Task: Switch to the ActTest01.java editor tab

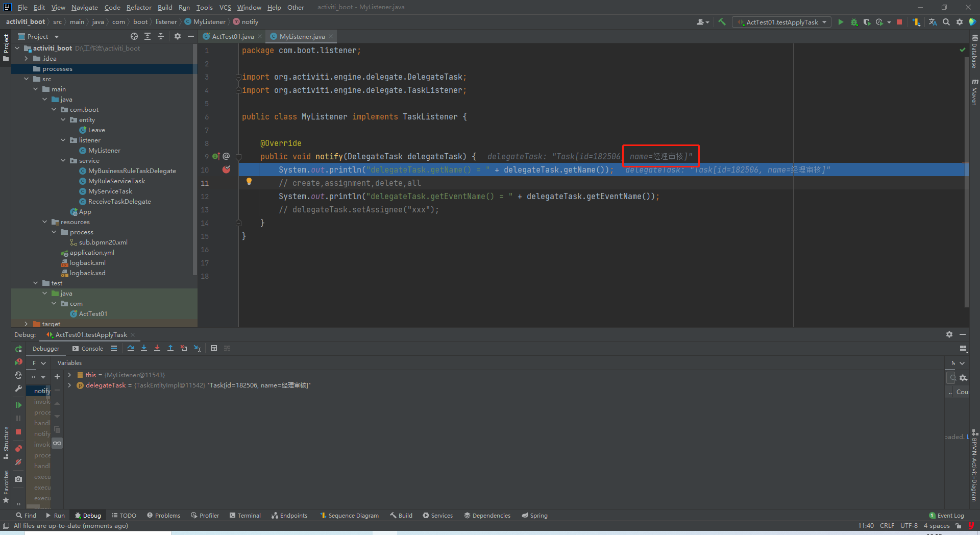Action: click(x=233, y=36)
